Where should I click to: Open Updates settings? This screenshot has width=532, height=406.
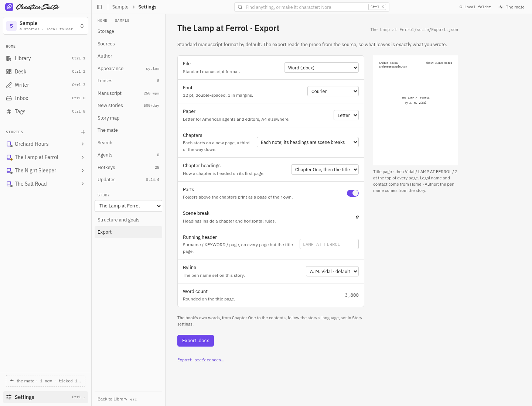point(128,180)
